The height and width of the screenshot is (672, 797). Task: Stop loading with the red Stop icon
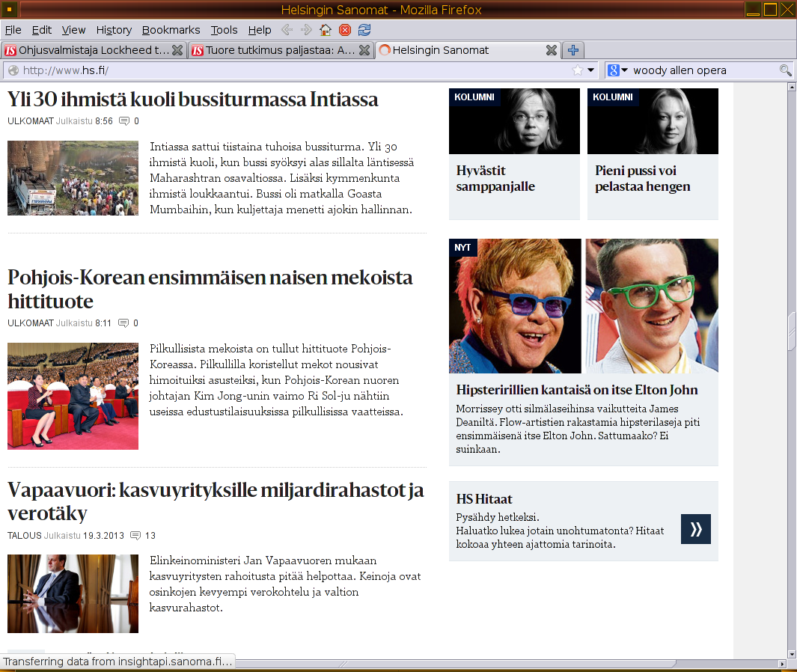click(345, 30)
